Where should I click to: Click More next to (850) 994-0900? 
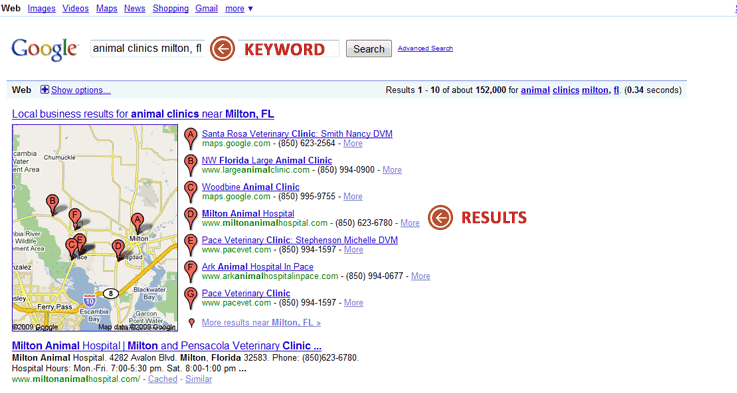(x=392, y=170)
